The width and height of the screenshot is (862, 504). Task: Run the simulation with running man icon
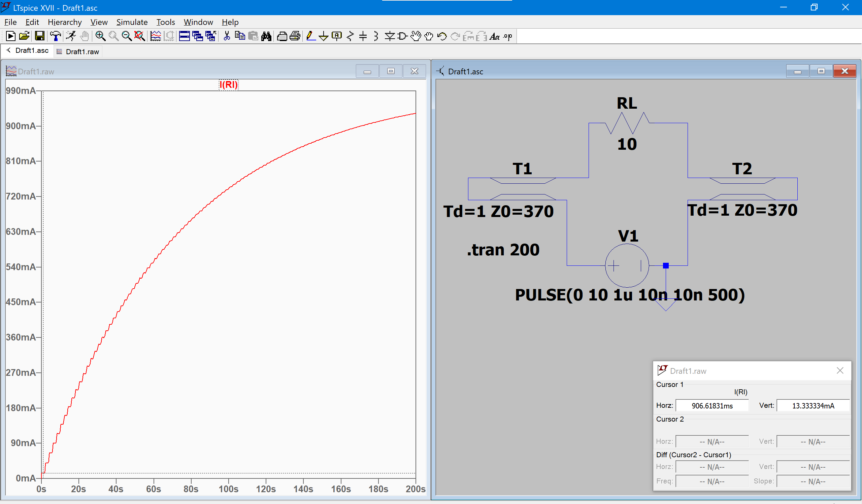click(71, 36)
